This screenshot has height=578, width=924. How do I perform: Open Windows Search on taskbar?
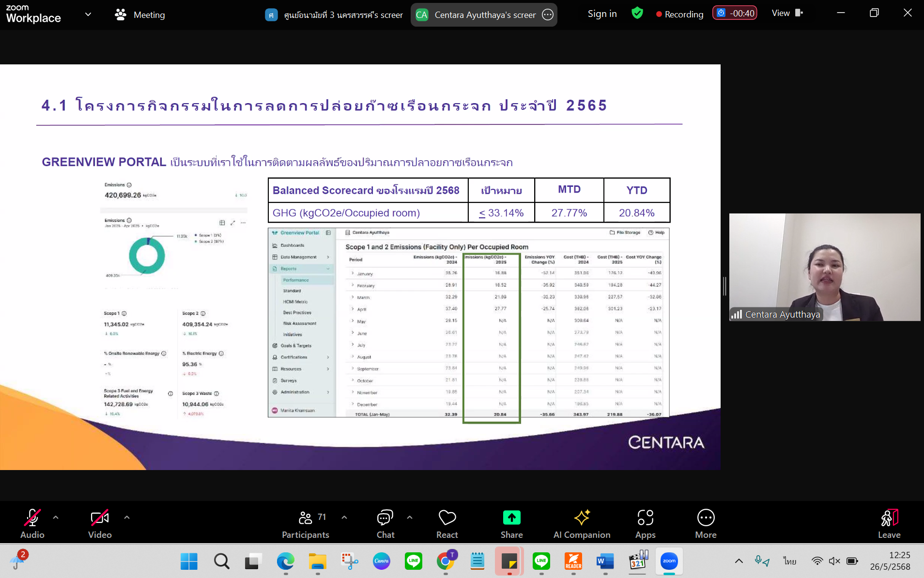(x=222, y=562)
